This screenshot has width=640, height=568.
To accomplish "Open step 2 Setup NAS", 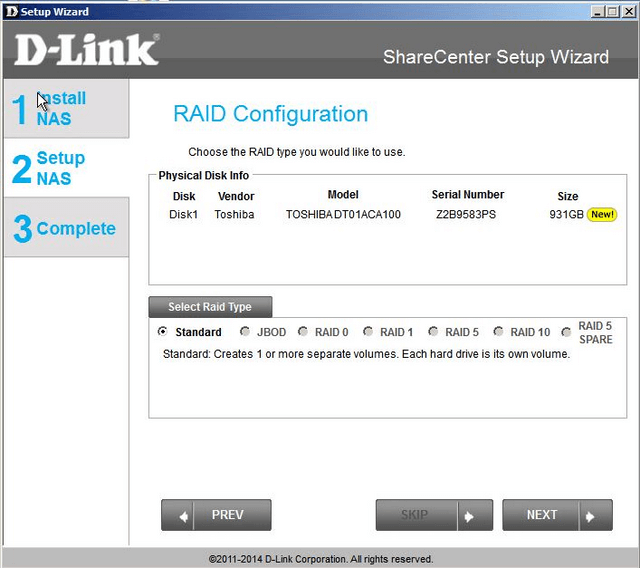I will 67,168.
